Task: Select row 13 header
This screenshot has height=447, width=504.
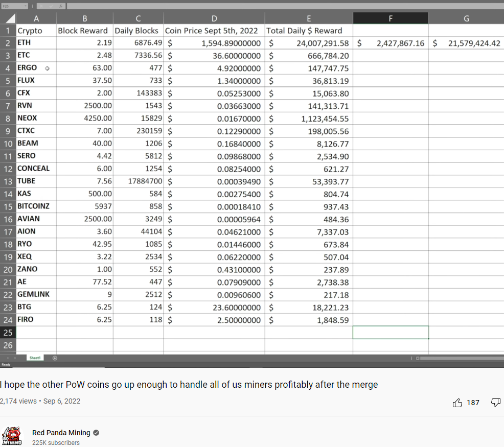Action: tap(8, 181)
